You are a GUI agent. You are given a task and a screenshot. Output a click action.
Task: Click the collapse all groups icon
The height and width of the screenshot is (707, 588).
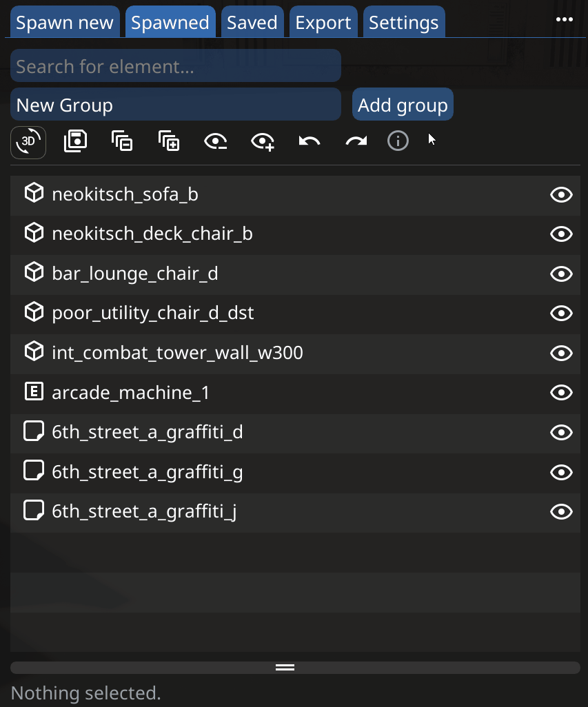[122, 141]
